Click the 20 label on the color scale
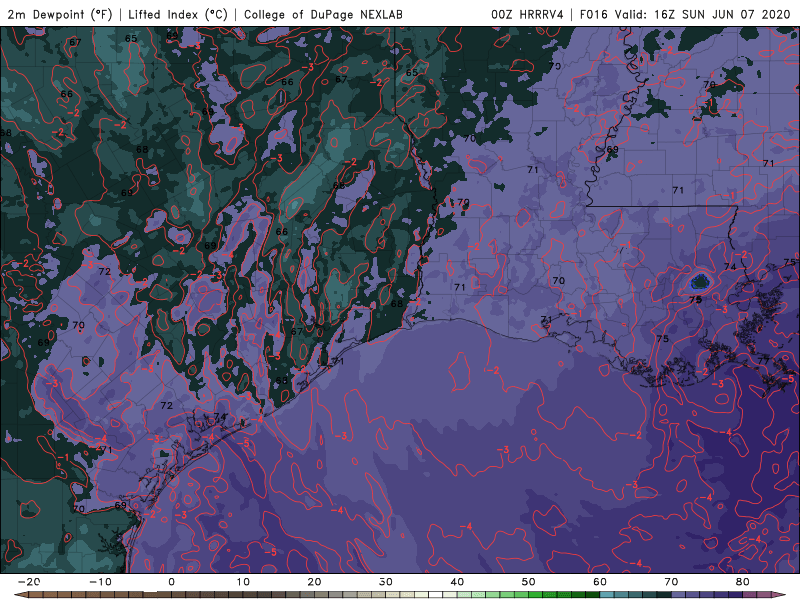This screenshot has width=800, height=600. click(314, 582)
